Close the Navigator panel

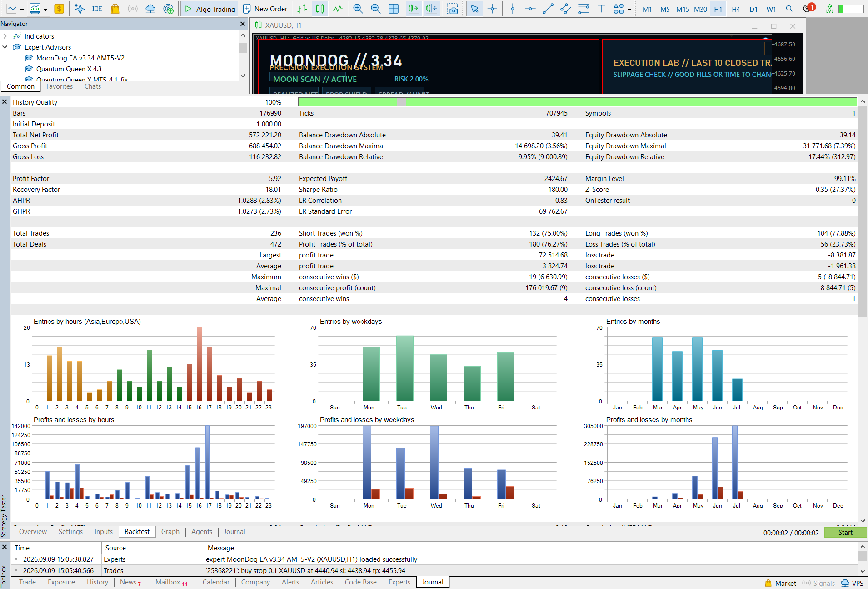pos(243,24)
